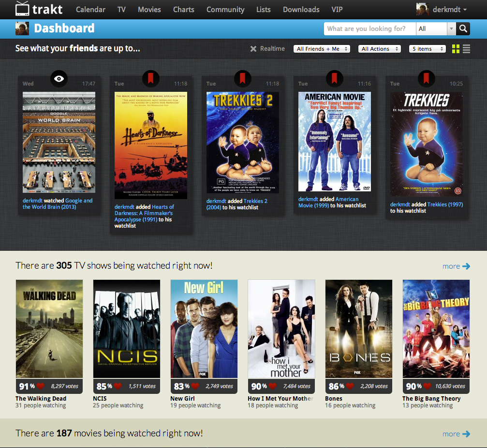This screenshot has width=487, height=448.
Task: Open the All Friends + Me dropdown
Action: click(322, 49)
